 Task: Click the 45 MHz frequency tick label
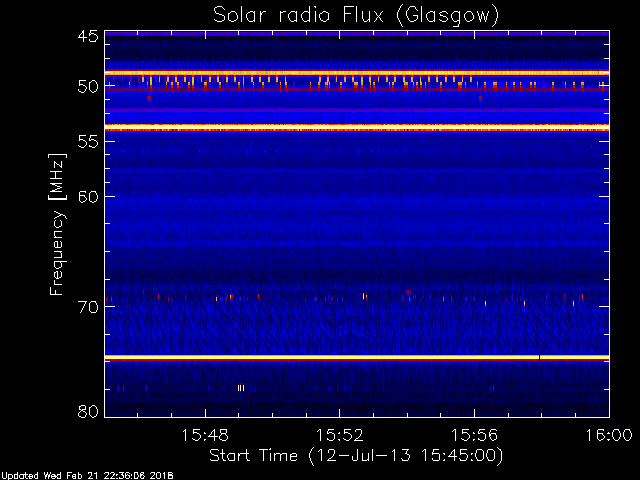[x=88, y=36]
